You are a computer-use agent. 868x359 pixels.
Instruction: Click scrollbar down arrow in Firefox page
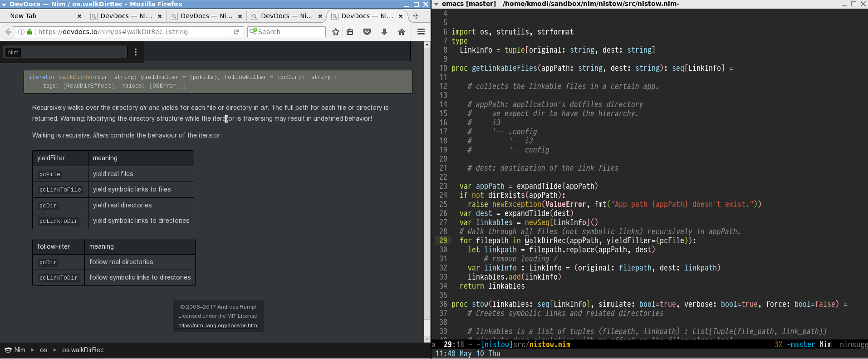click(x=427, y=339)
